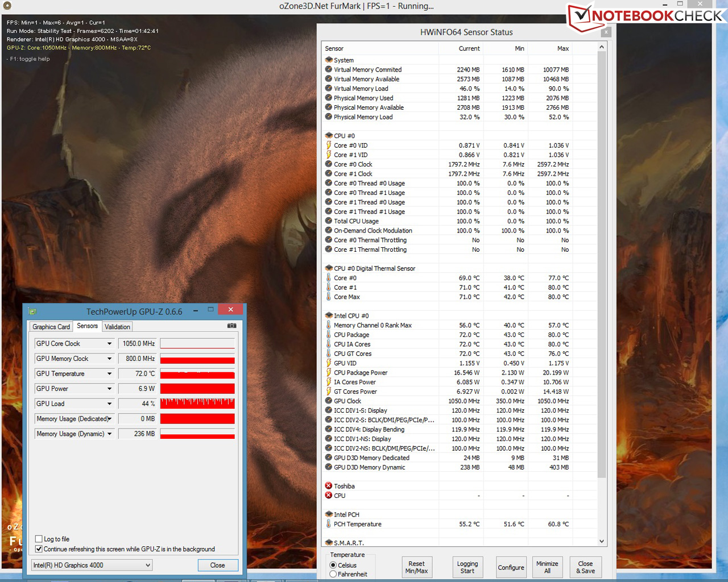Click the 1050.0 MHz GPU Core Clock value
The image size is (728, 582).
click(x=137, y=344)
